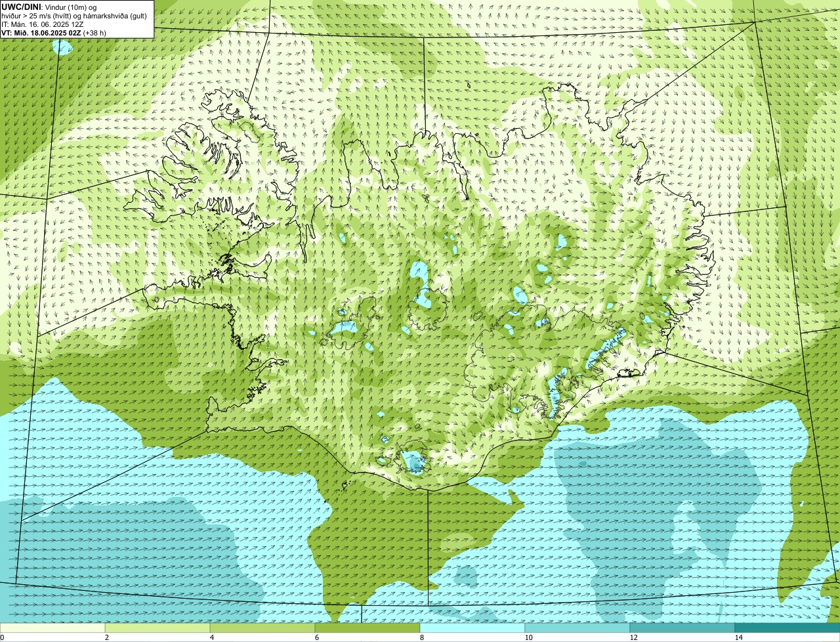
Task: Click the legend tick label '14'
Action: [x=738, y=637]
